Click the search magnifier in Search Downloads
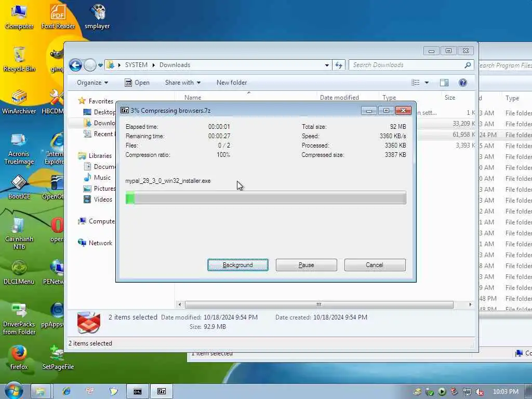Image resolution: width=532 pixels, height=399 pixels. tap(468, 65)
